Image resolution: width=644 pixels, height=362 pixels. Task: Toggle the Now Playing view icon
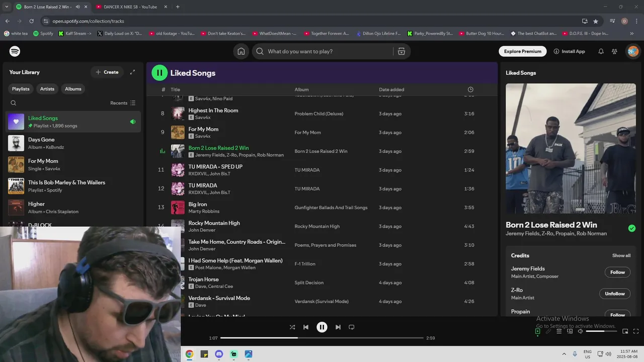tap(538, 331)
